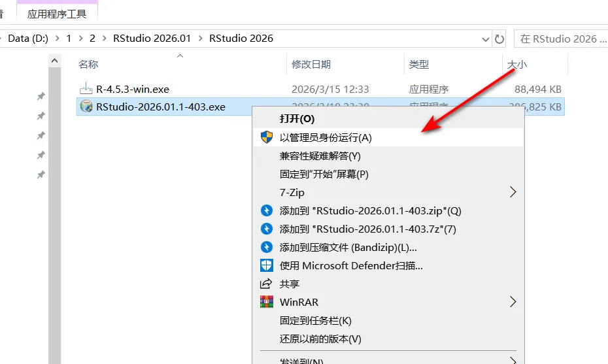Sort by the 类型 column header
This screenshot has height=364, width=608.
[x=419, y=64]
